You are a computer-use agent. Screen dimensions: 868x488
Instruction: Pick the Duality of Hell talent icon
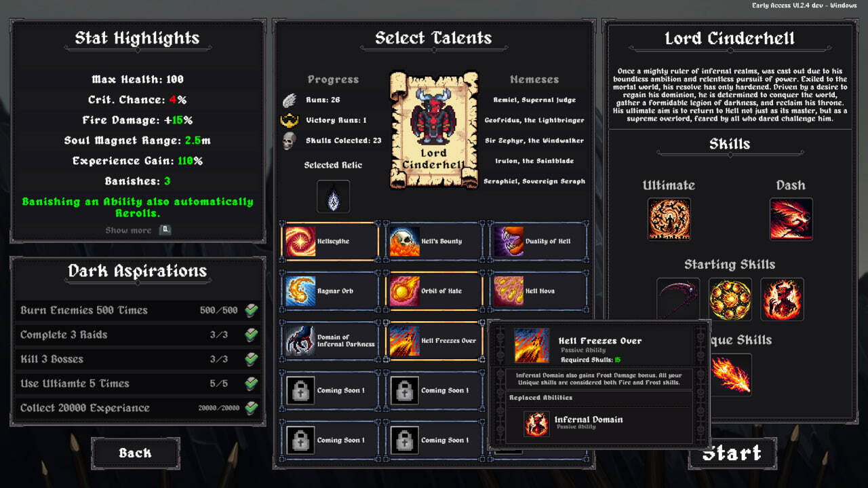(x=508, y=242)
